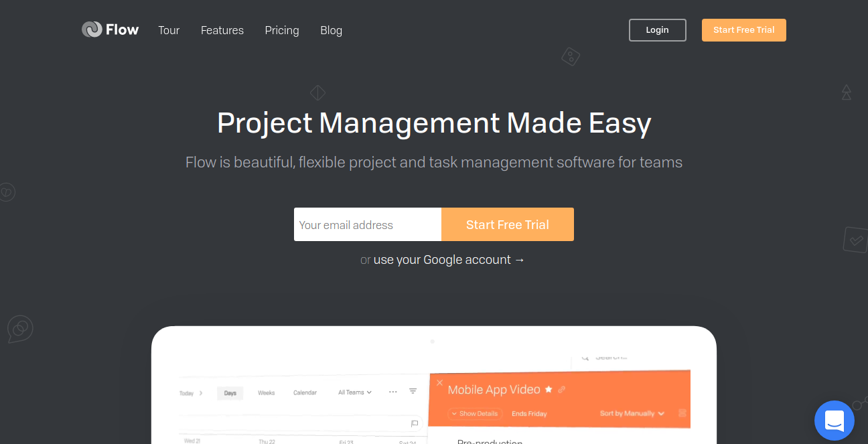This screenshot has height=444, width=868.
Task: Click the Login button
Action: click(x=657, y=30)
